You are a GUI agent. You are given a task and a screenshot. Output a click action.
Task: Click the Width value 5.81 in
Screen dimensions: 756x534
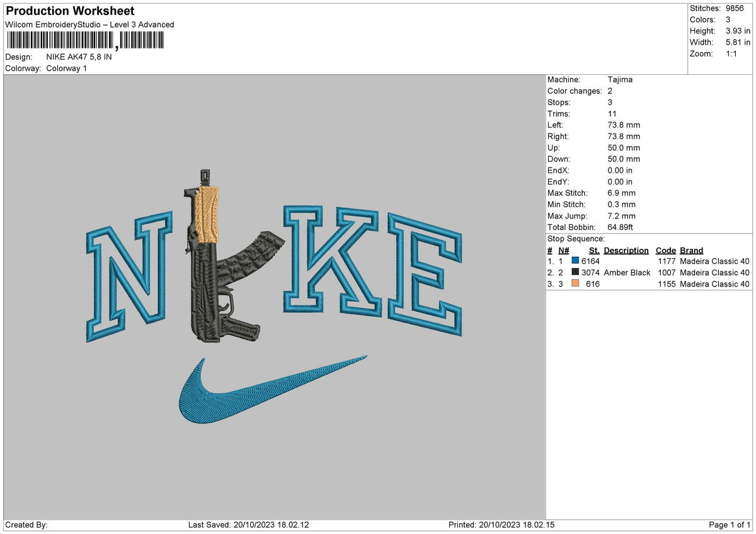[x=738, y=42]
